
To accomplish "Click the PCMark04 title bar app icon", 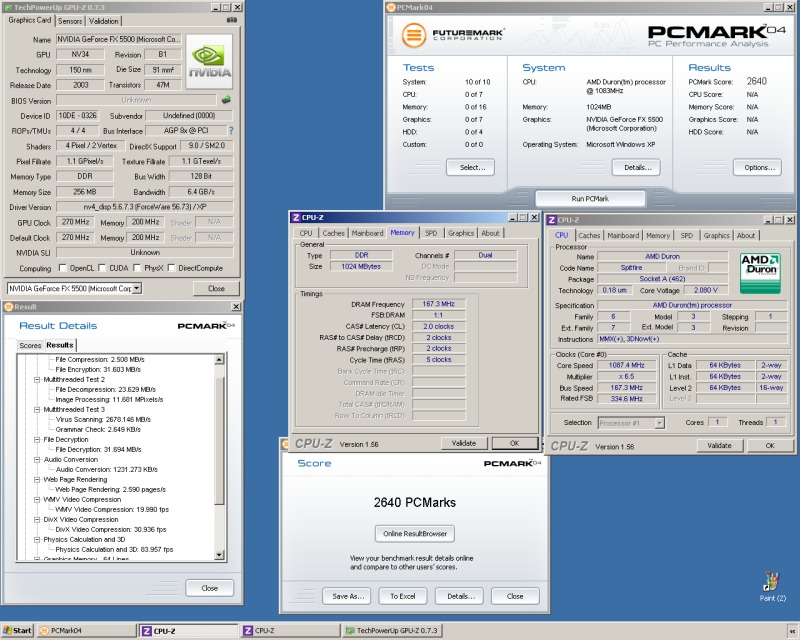I will (x=391, y=7).
